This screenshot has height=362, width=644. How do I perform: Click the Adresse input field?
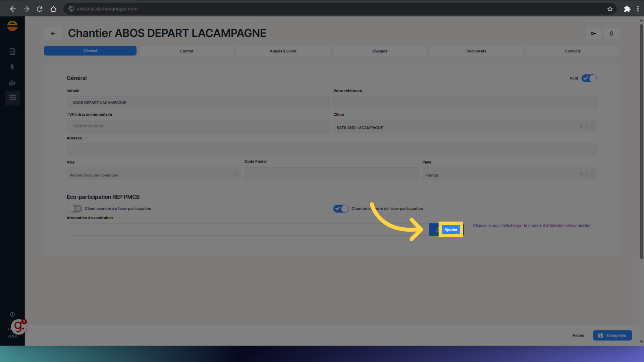click(x=331, y=150)
